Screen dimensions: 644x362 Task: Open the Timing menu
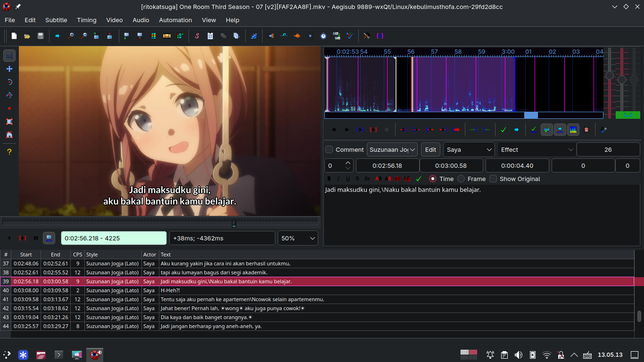[87, 20]
